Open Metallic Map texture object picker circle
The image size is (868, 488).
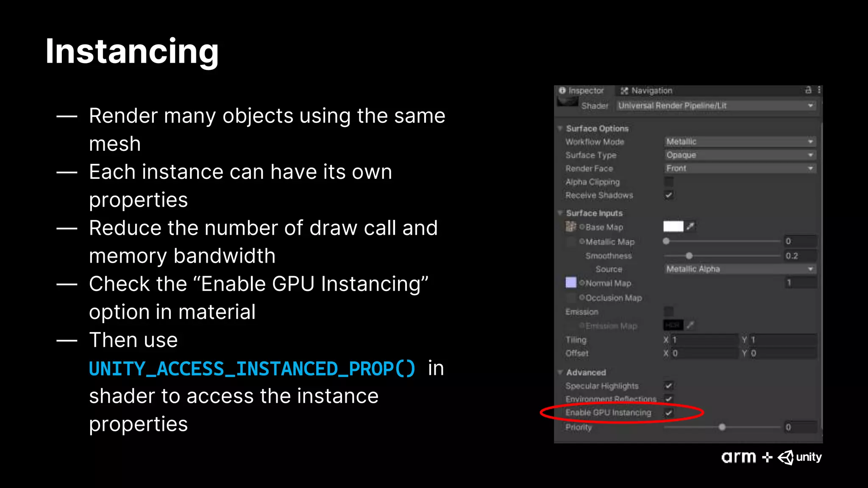coord(582,241)
